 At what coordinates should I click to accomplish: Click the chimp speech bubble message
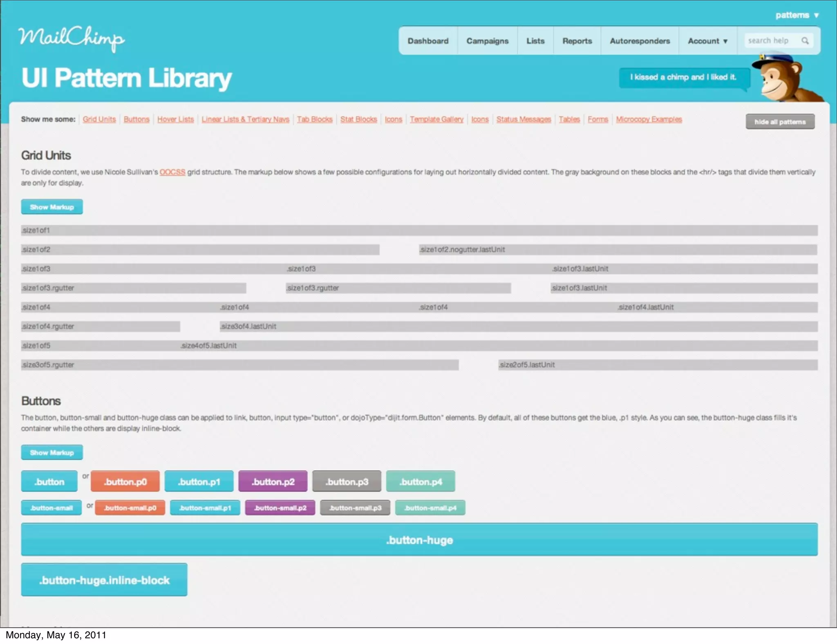(683, 77)
